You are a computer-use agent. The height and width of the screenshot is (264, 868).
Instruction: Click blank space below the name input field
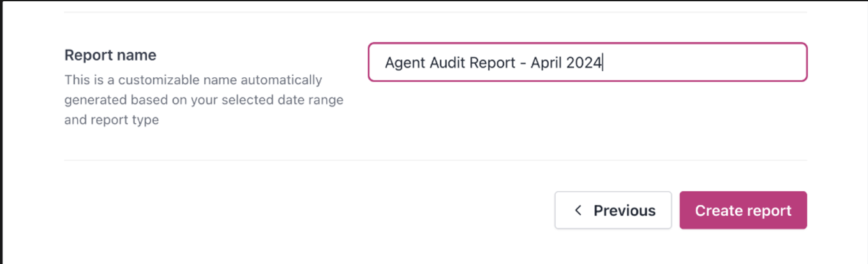click(x=587, y=120)
